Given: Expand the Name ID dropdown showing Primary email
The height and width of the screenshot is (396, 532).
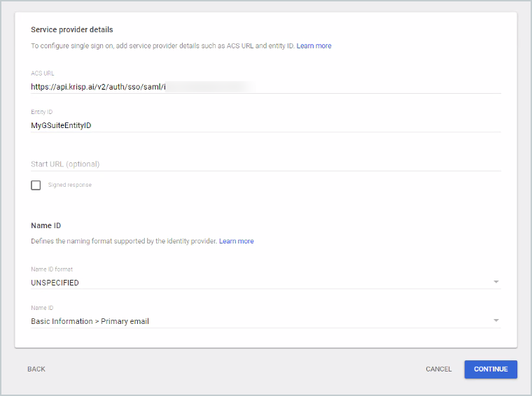Looking at the screenshot, I should [266, 321].
